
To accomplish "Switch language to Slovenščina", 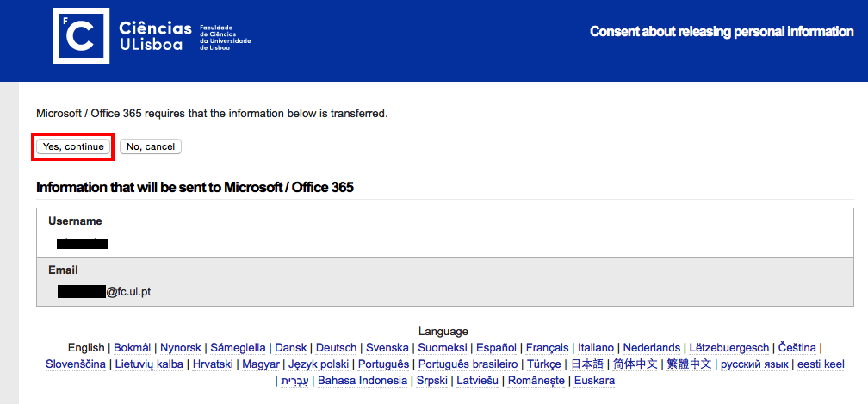I will (76, 364).
